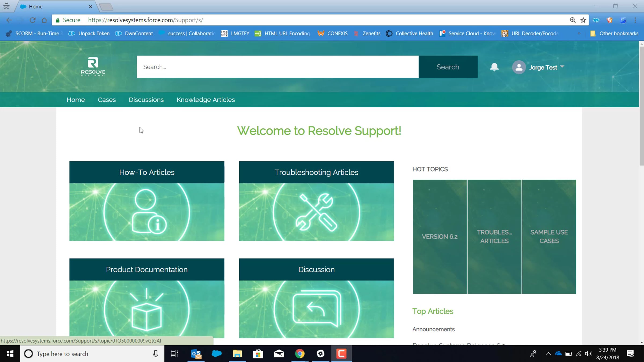The image size is (644, 362).
Task: Click the Resolve Systems logo
Action: [93, 67]
